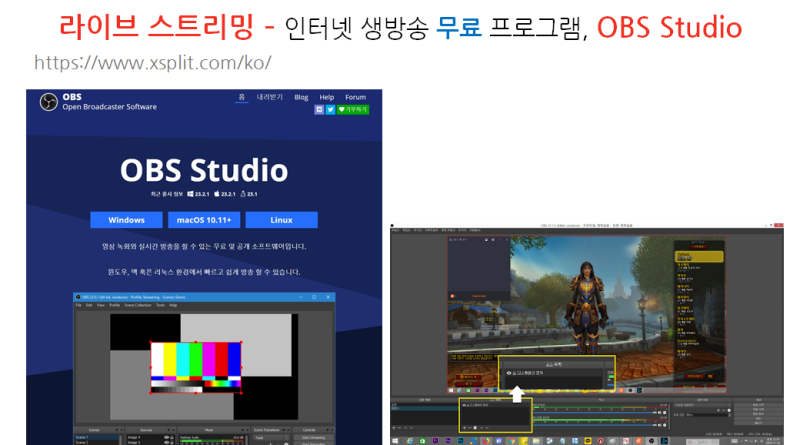Click the color bars image in the demo preview
Screen dimensions: 800x445
[196, 367]
